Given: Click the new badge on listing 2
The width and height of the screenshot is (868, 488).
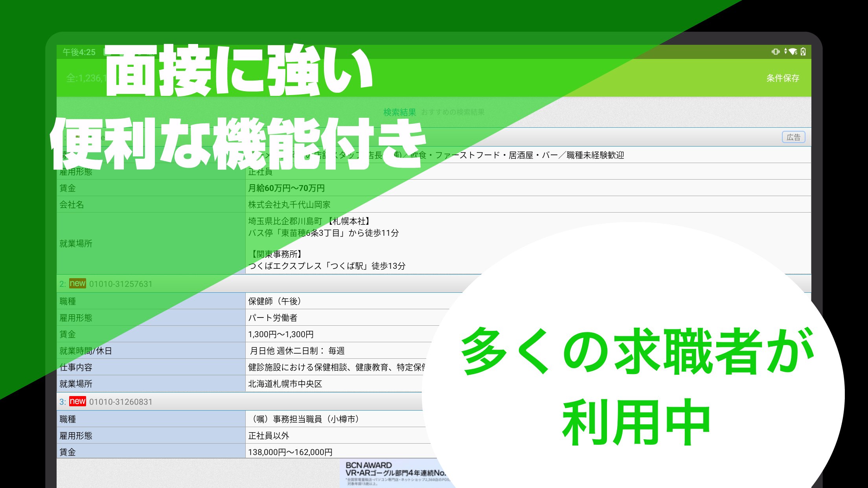Looking at the screenshot, I should [x=77, y=283].
